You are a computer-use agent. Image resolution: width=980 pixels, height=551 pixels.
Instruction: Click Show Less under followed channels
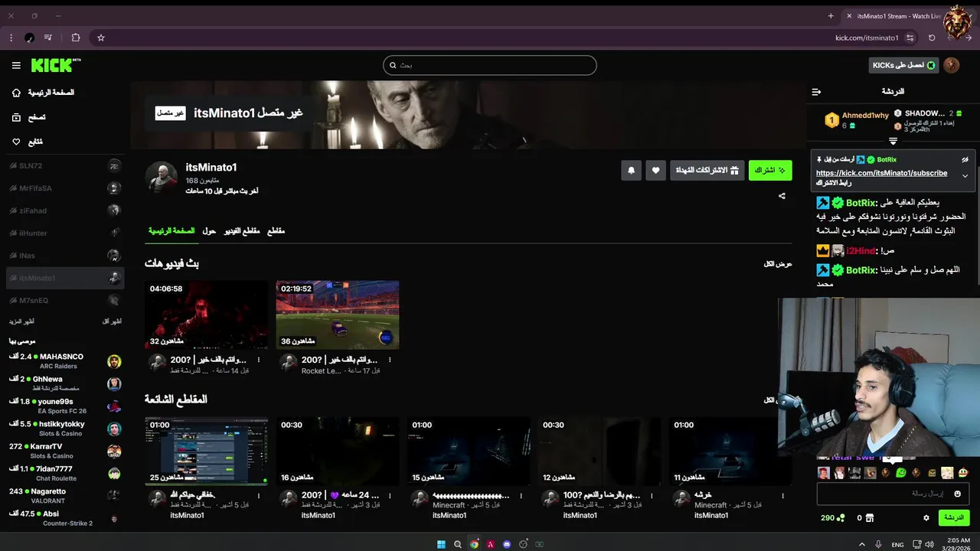click(x=112, y=321)
